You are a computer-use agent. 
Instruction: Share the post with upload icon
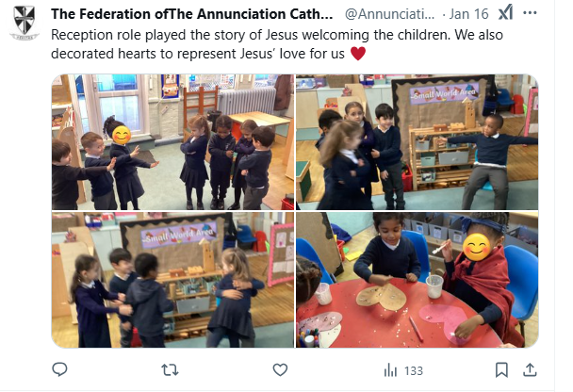point(530,370)
